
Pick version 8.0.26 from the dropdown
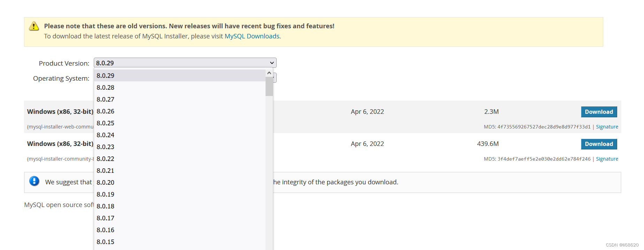coord(180,111)
